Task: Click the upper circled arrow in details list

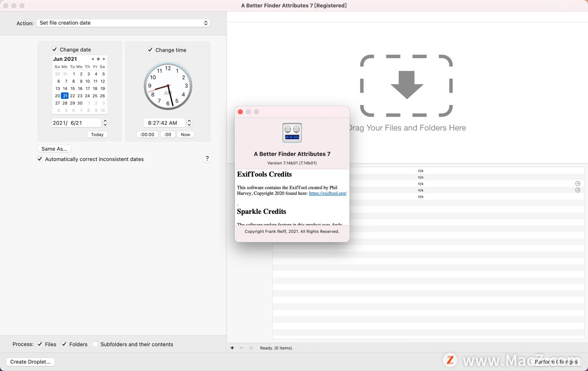Action: tap(578, 183)
